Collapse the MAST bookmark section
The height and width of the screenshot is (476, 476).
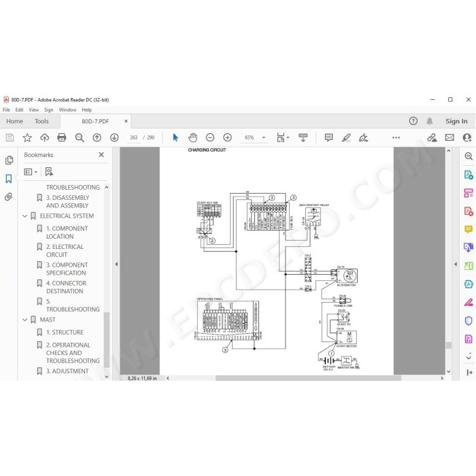pos(25,320)
